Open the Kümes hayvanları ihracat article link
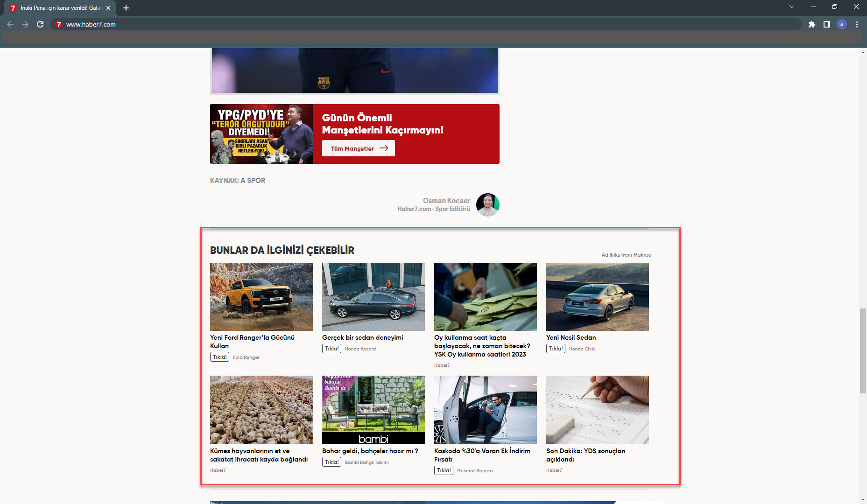Image resolution: width=867 pixels, height=504 pixels. tap(259, 455)
